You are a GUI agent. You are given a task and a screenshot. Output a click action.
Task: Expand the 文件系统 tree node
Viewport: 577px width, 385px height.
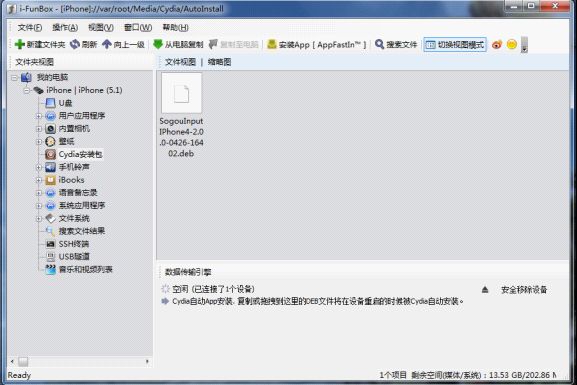(39, 219)
